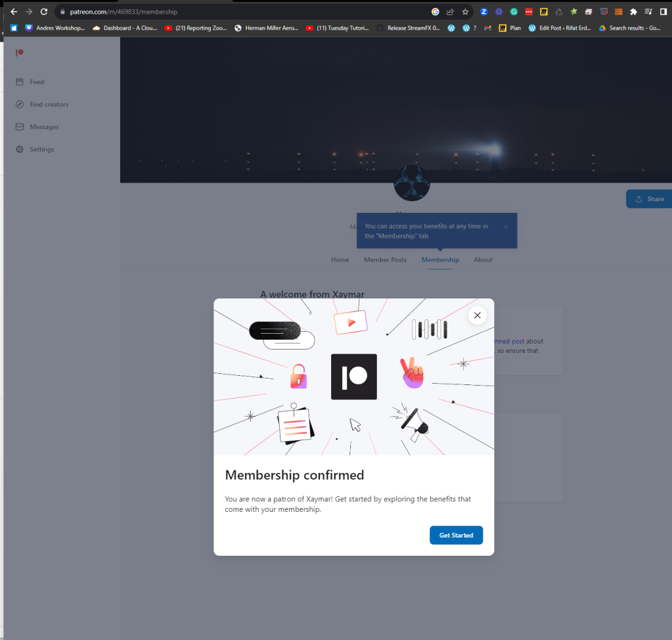
Task: Open the Edit Post Rifat Erd bookmark
Action: 559,28
